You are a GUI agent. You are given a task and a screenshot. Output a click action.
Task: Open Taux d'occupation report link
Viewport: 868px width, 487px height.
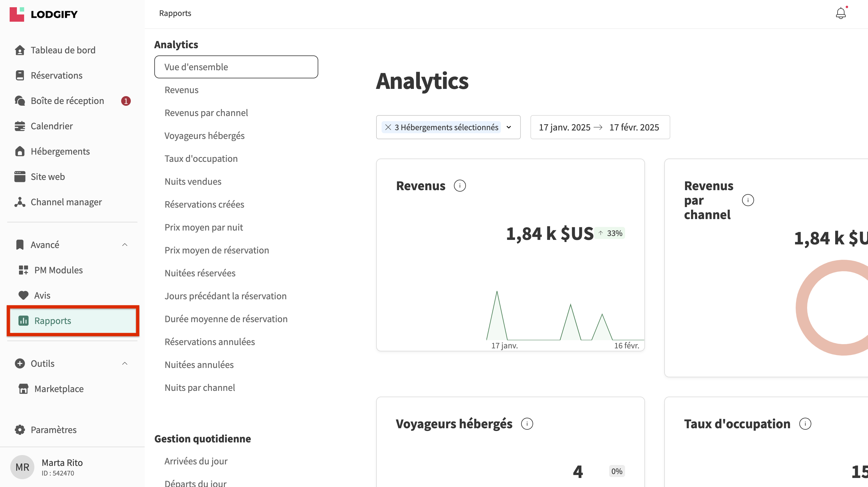(x=201, y=159)
